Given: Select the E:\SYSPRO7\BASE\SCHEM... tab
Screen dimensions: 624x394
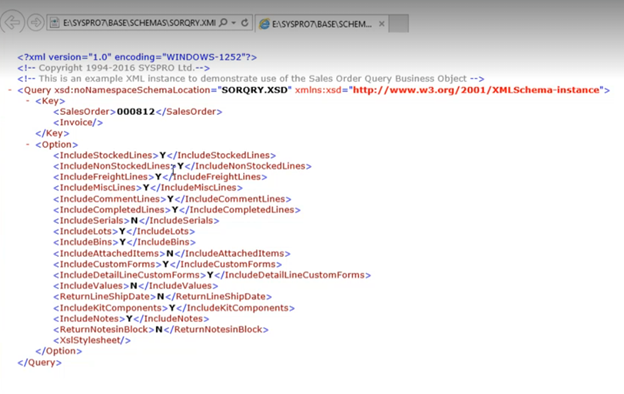Looking at the screenshot, I should tap(322, 24).
